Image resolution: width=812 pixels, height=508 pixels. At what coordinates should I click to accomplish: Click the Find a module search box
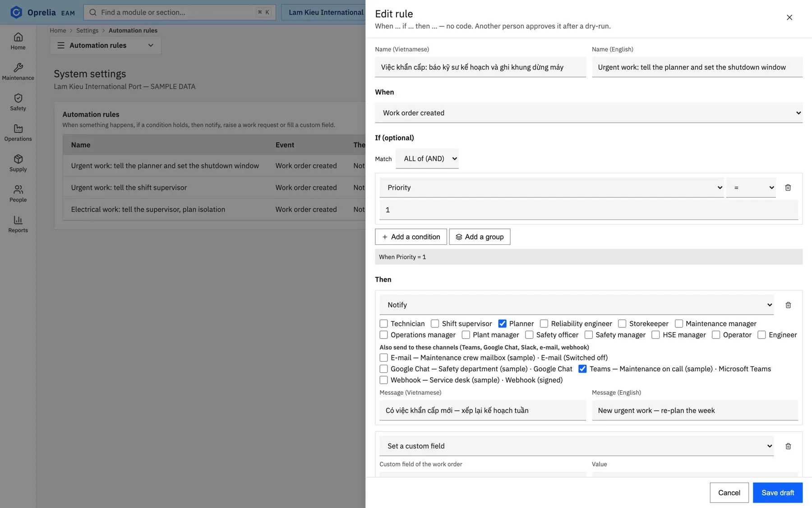point(180,12)
